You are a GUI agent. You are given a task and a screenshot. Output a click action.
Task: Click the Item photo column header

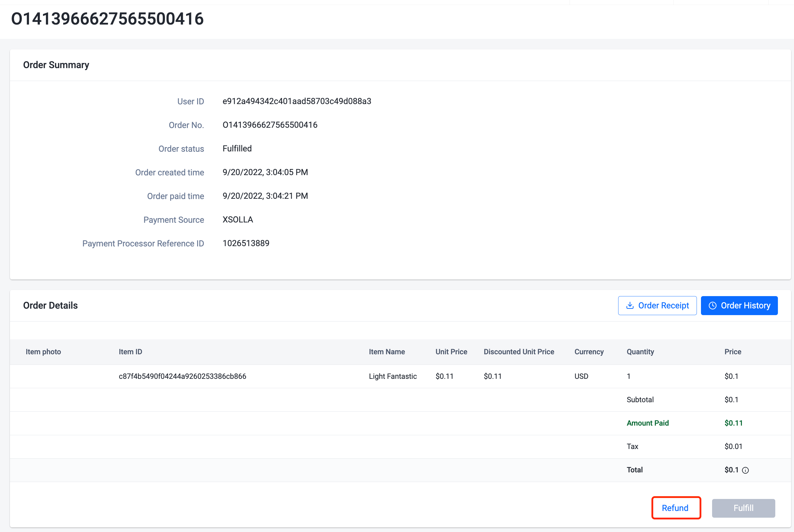(x=43, y=352)
